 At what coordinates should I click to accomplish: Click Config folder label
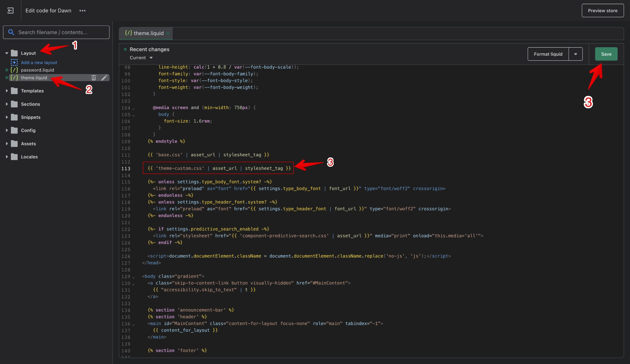[x=28, y=130]
